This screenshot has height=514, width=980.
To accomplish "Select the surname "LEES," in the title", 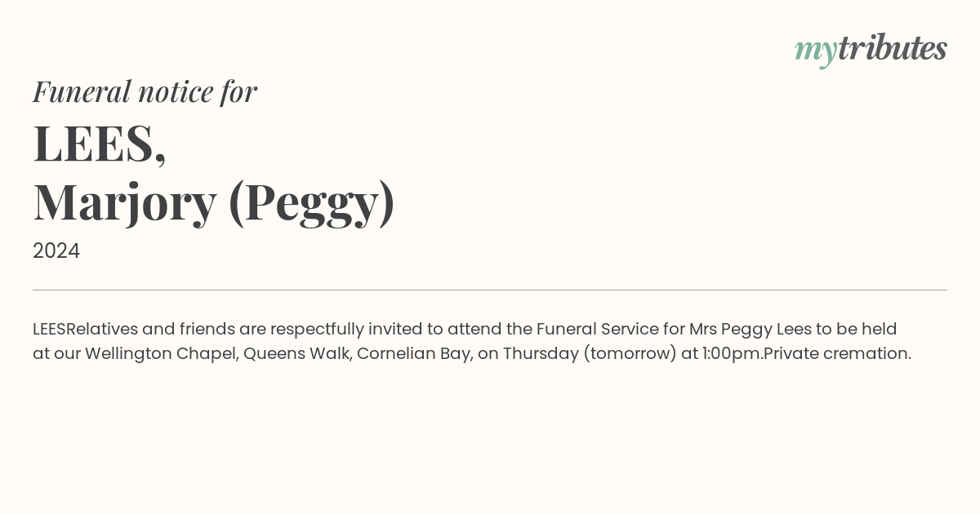I will click(x=100, y=143).
